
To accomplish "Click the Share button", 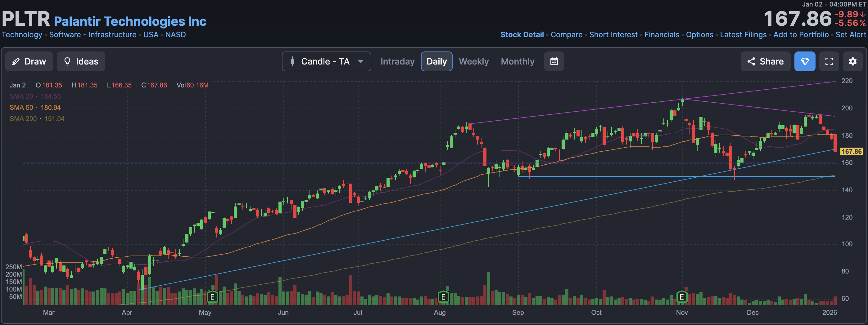I will click(x=765, y=62).
